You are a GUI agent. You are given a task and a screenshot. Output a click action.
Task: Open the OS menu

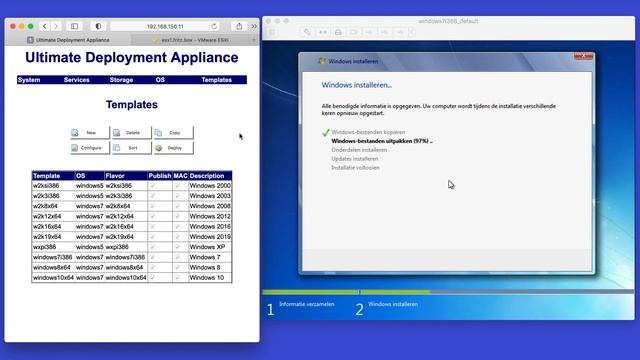(160, 80)
